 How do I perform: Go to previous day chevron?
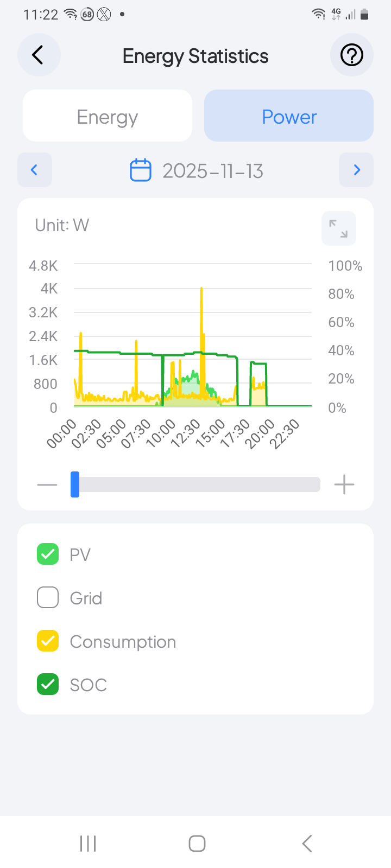(x=35, y=170)
